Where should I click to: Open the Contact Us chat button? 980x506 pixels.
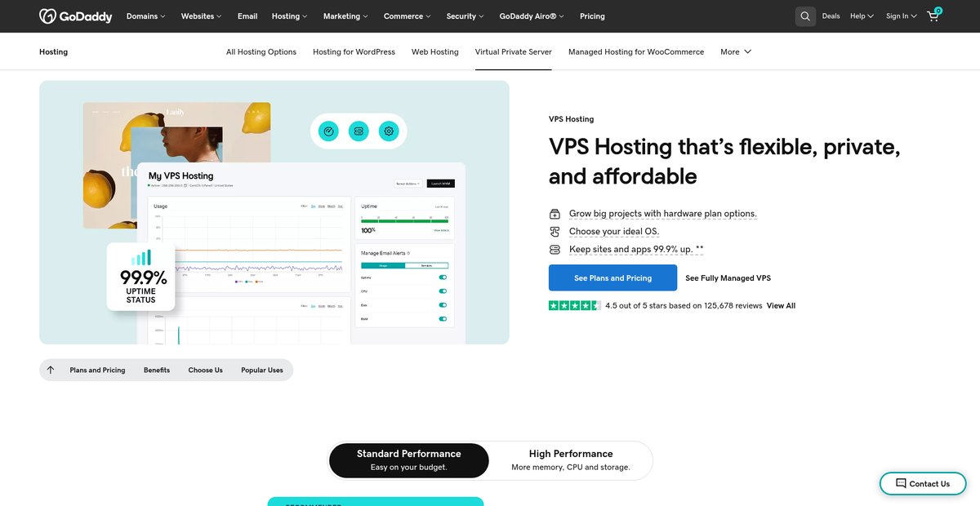pos(921,483)
